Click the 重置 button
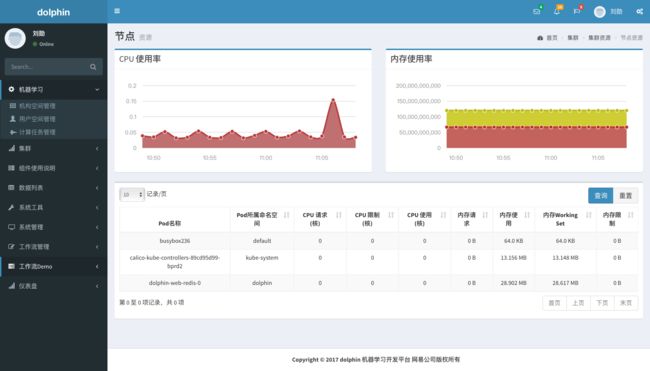Viewport: 650px width, 371px height. tap(625, 196)
